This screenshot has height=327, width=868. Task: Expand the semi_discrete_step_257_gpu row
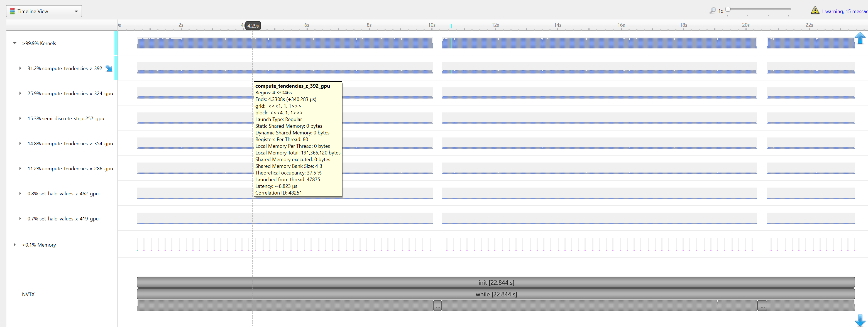pos(20,118)
